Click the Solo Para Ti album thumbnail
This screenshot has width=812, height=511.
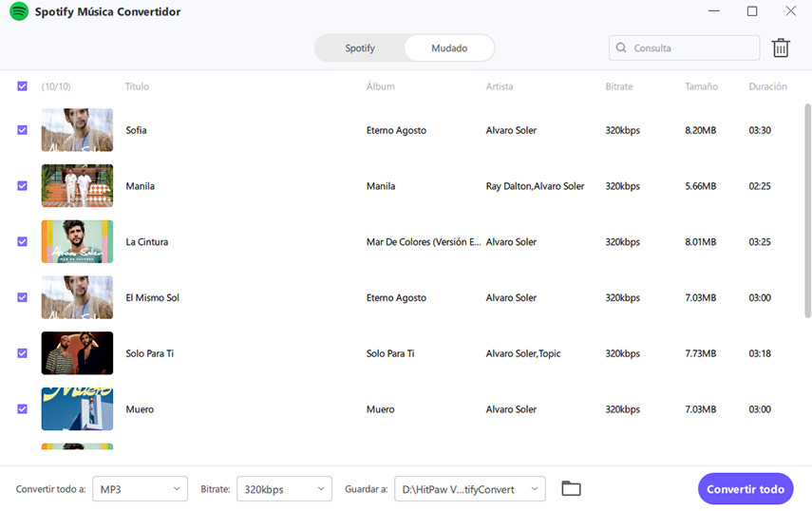point(77,353)
